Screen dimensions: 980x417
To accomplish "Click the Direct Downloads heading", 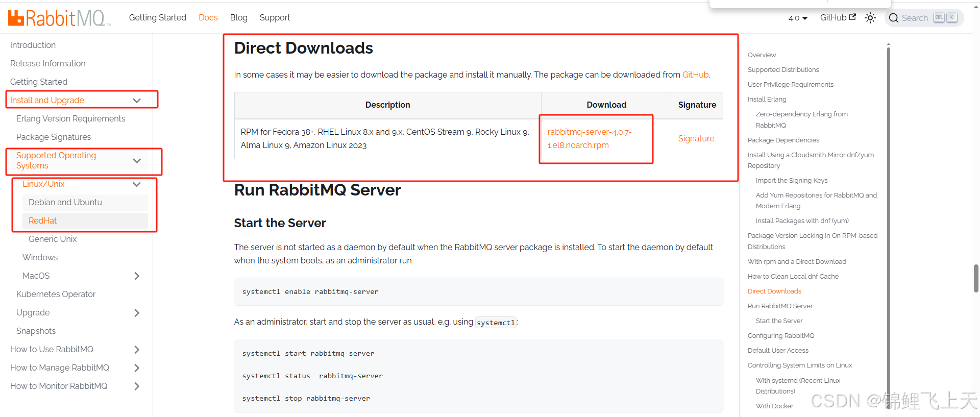I will (x=304, y=48).
